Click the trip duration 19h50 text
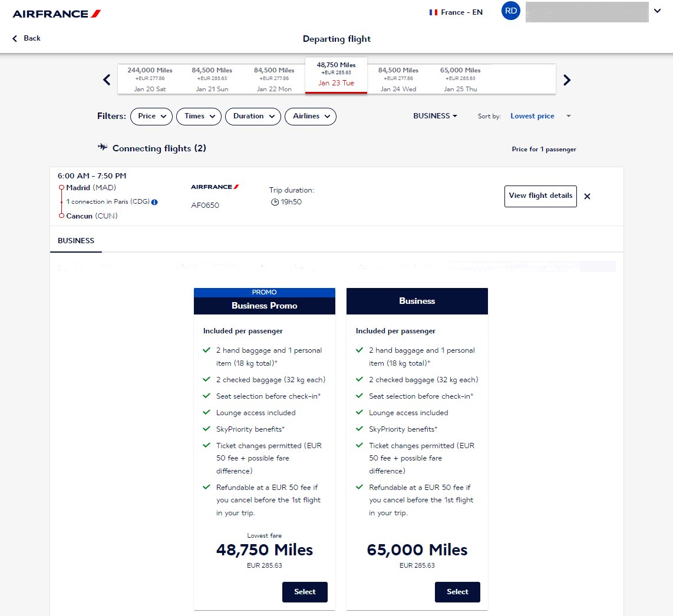The width and height of the screenshot is (673, 616). point(291,202)
